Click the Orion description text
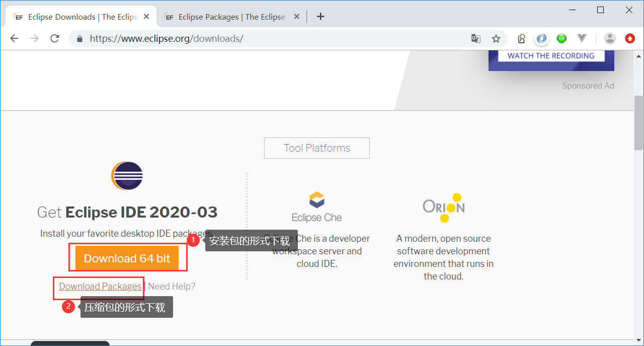 click(444, 257)
